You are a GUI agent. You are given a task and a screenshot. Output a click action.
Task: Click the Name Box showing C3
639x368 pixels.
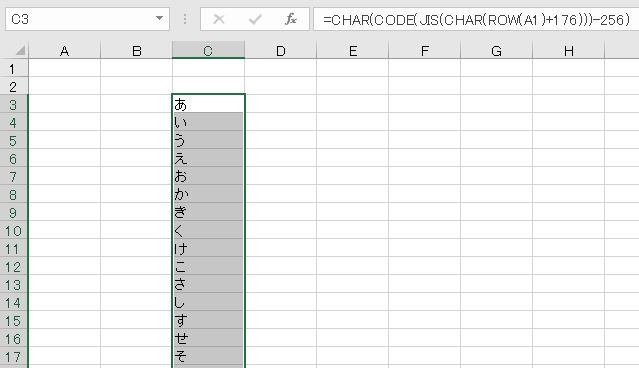(87, 19)
